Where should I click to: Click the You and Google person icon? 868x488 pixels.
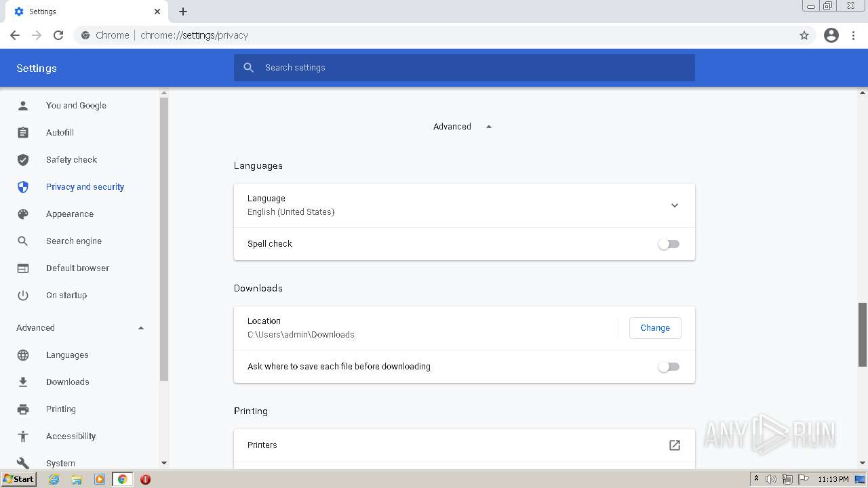tap(23, 105)
